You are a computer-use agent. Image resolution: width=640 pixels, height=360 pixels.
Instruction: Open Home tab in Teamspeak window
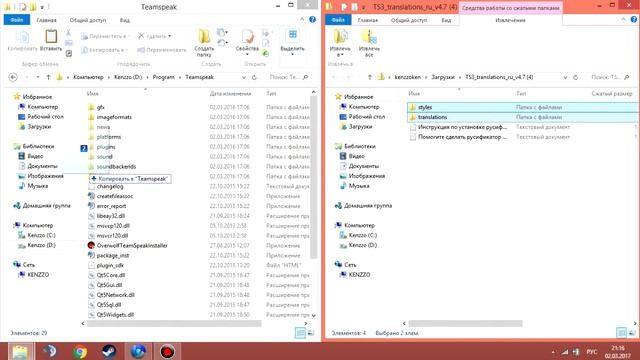coord(46,20)
